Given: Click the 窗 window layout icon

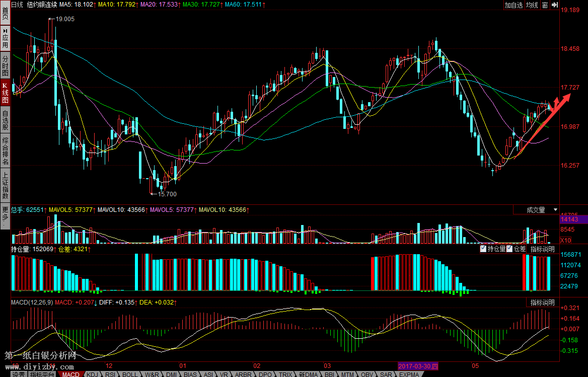Looking at the screenshot, I should (545, 5).
